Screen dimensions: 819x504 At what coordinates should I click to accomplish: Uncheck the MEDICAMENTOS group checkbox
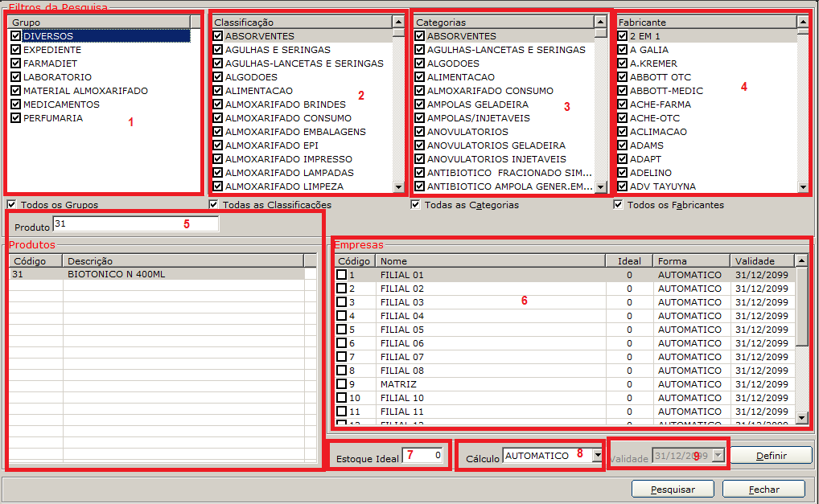point(16,104)
